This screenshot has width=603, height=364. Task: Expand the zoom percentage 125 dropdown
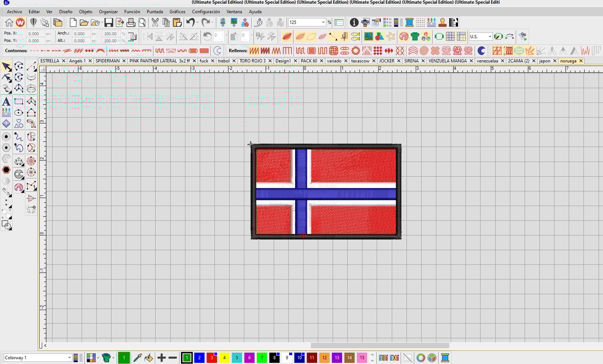click(x=323, y=22)
